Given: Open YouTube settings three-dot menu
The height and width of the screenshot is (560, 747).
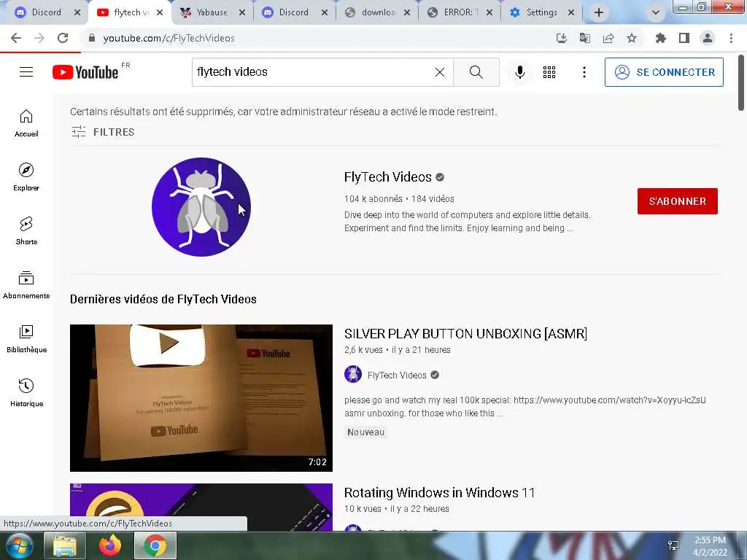Looking at the screenshot, I should coord(584,72).
